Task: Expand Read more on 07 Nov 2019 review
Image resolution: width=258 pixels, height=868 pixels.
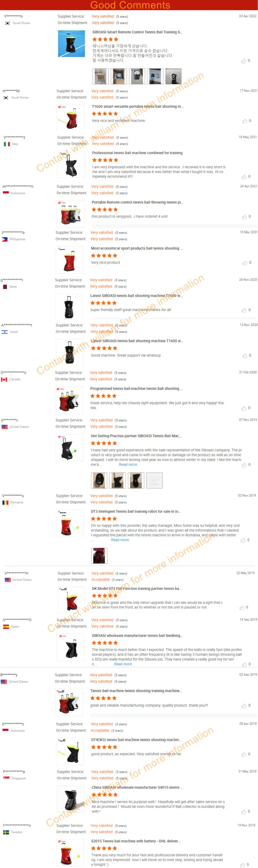Action: click(128, 464)
